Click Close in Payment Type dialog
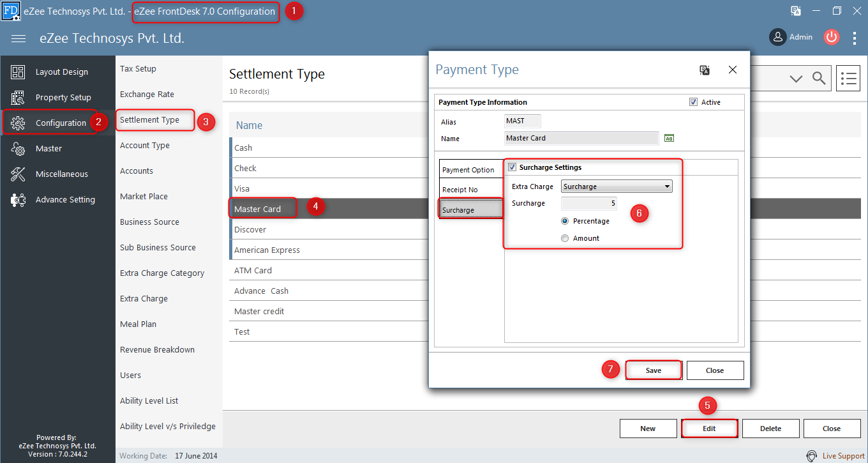Viewport: 868px width, 463px height. click(x=715, y=370)
